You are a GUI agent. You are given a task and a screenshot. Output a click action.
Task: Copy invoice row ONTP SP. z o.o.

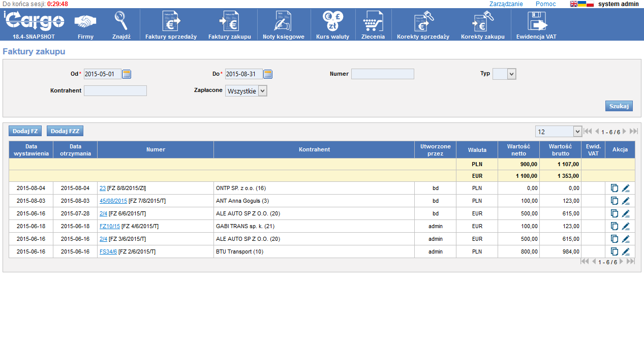(615, 188)
